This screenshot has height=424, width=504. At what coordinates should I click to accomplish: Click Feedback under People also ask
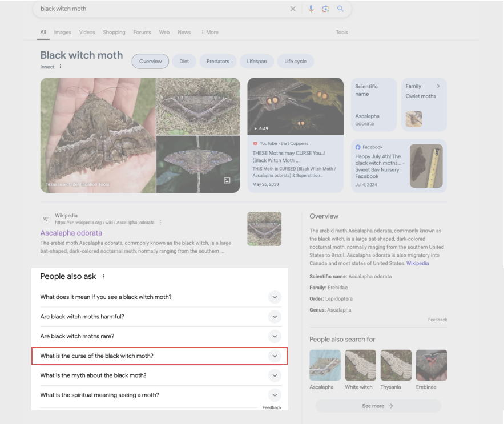click(272, 407)
